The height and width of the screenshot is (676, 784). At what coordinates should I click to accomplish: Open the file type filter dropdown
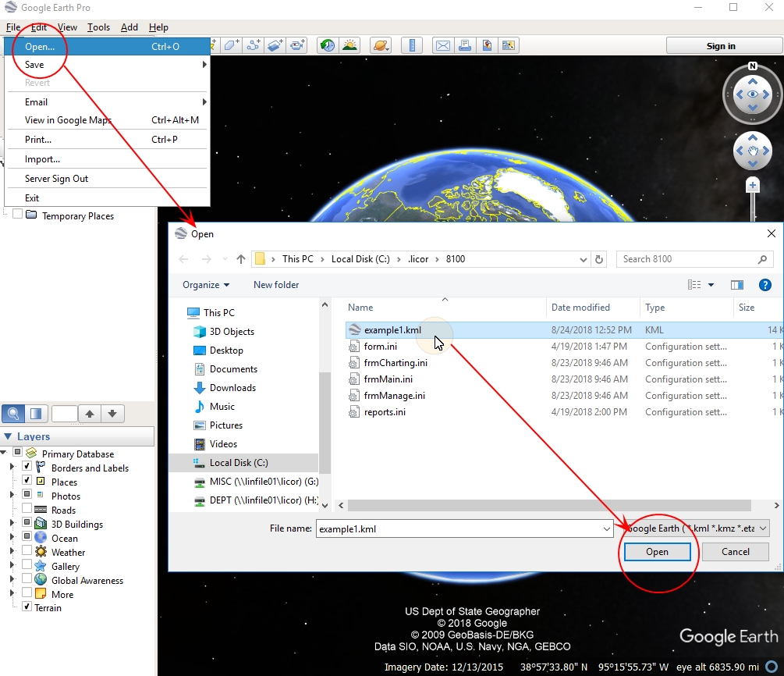(x=763, y=528)
